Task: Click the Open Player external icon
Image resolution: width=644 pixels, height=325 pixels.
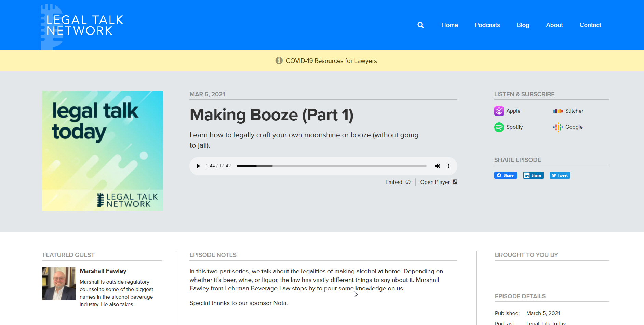Action: 455,182
